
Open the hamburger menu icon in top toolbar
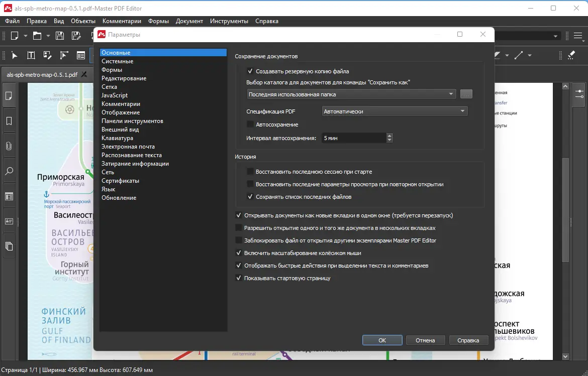click(578, 36)
